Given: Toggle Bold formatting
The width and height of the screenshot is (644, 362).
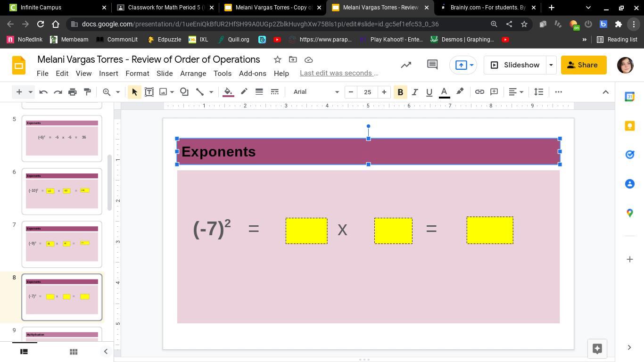Looking at the screenshot, I should coord(400,92).
